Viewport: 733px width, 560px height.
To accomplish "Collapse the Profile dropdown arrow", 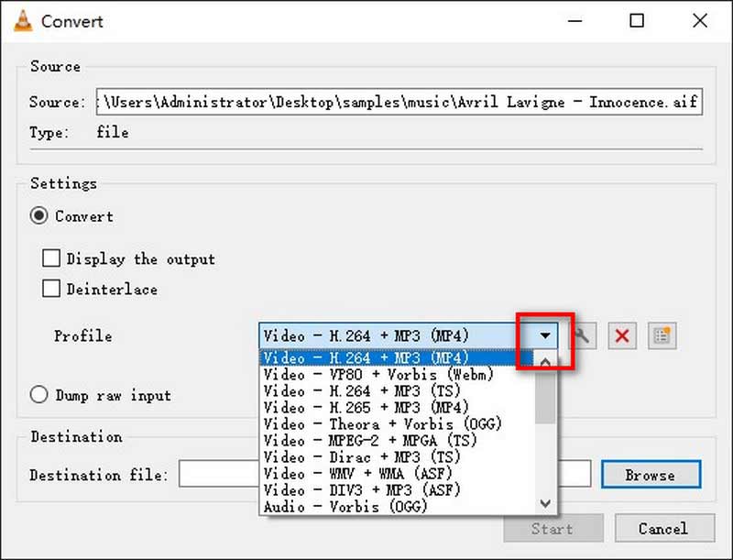I will pyautogui.click(x=544, y=335).
